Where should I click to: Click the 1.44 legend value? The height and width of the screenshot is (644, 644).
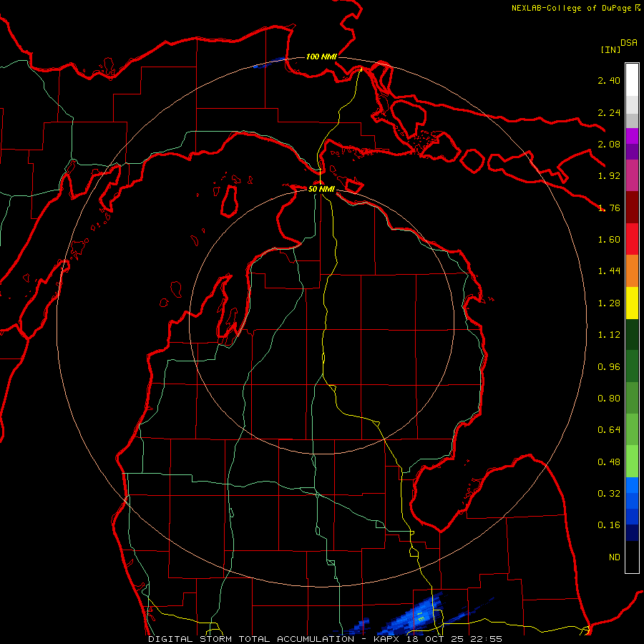(609, 271)
